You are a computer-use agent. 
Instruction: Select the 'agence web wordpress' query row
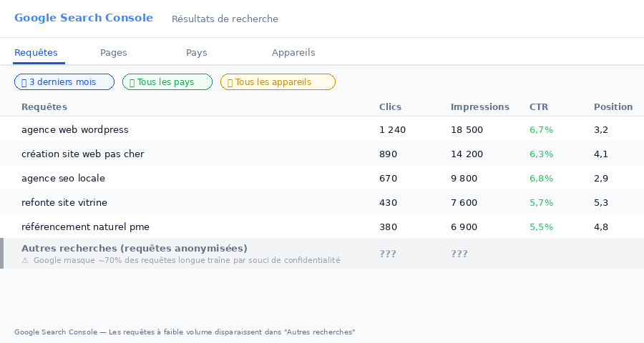(x=75, y=130)
